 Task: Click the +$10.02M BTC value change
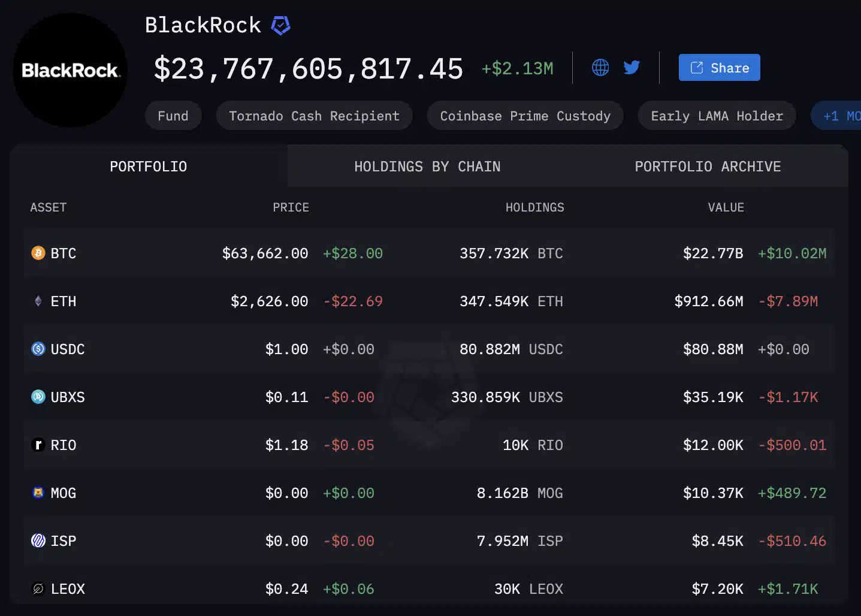[x=792, y=253]
